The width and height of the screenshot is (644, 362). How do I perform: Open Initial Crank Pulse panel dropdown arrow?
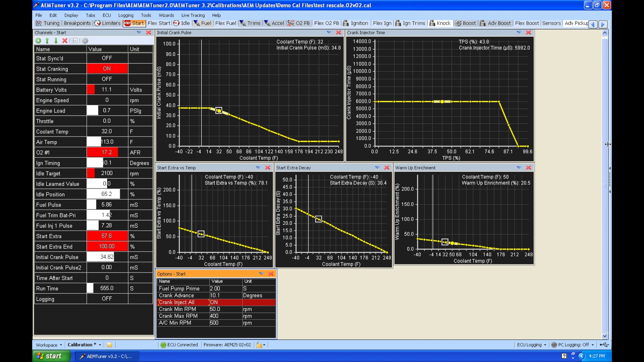(x=329, y=33)
